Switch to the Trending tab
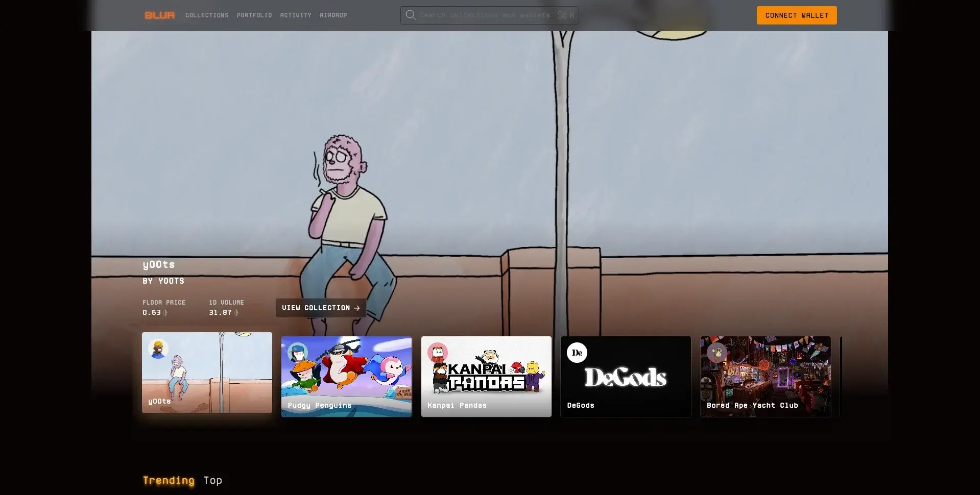 (x=169, y=480)
